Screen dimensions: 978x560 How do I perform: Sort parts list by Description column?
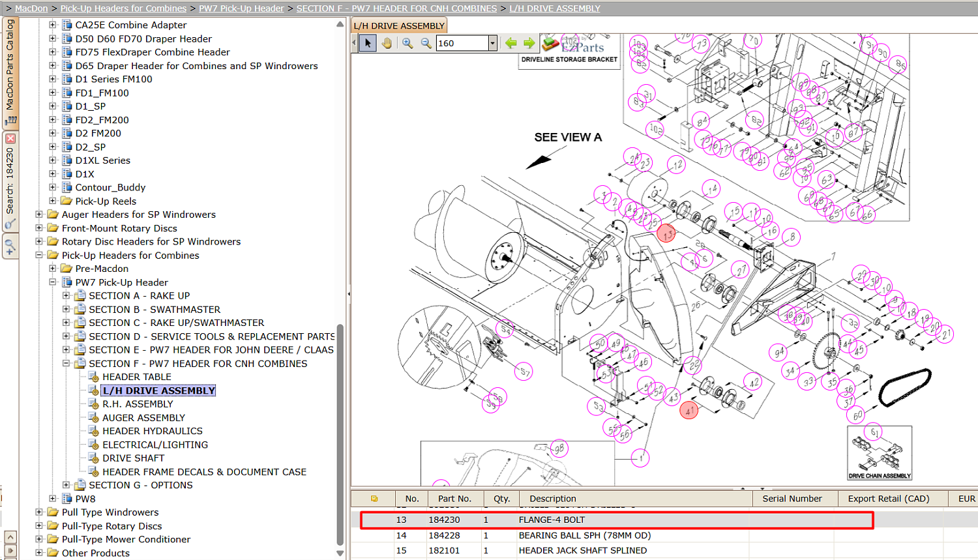[x=636, y=499]
